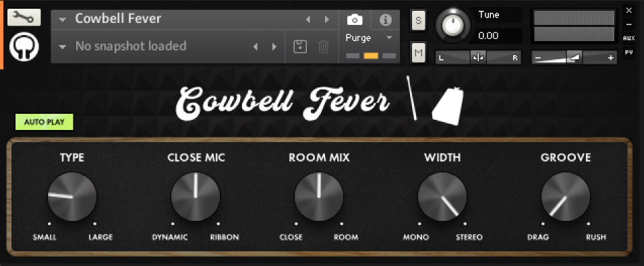Screen dimensions: 644x266
Task: Click the library logo icon under the wrench
Action: 24,46
